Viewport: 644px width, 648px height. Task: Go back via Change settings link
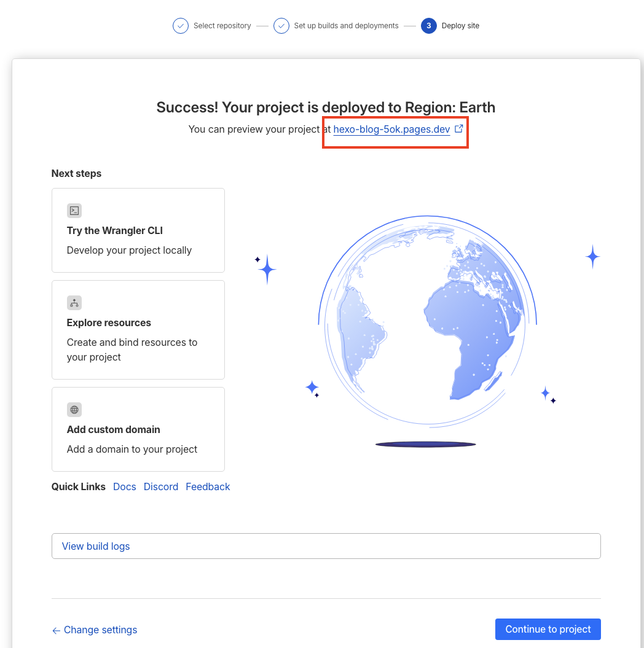[100, 630]
